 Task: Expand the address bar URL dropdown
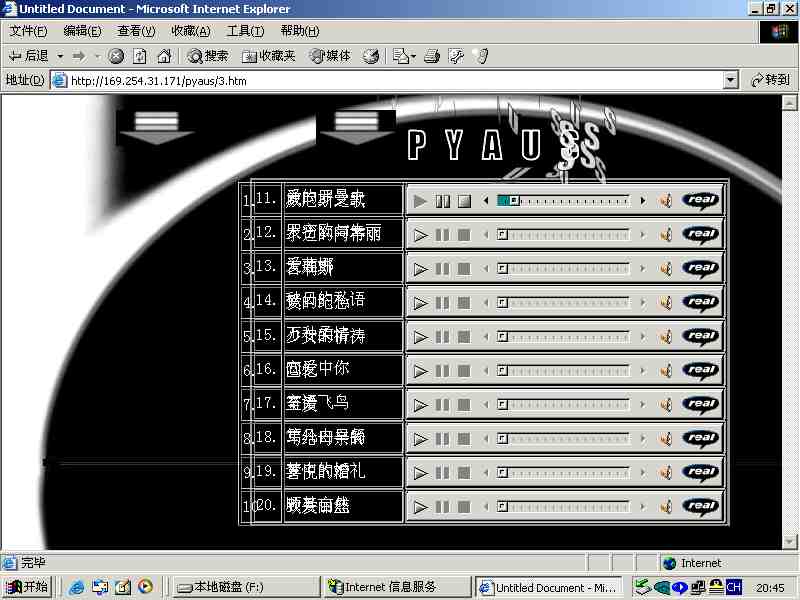point(730,80)
